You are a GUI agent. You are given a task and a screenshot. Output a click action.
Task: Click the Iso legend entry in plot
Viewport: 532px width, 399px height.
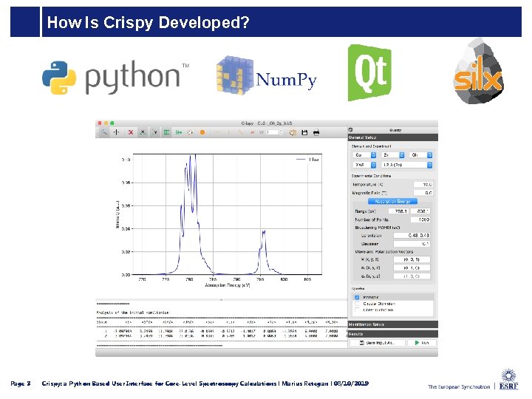tap(307, 159)
